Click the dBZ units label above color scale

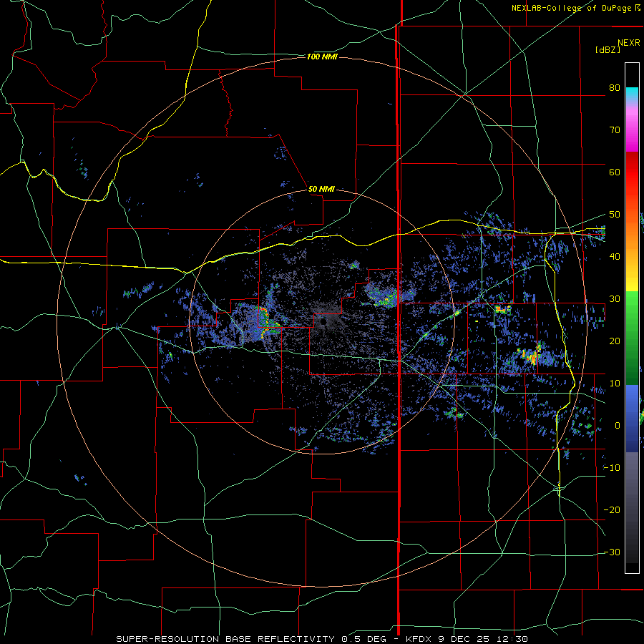608,49
